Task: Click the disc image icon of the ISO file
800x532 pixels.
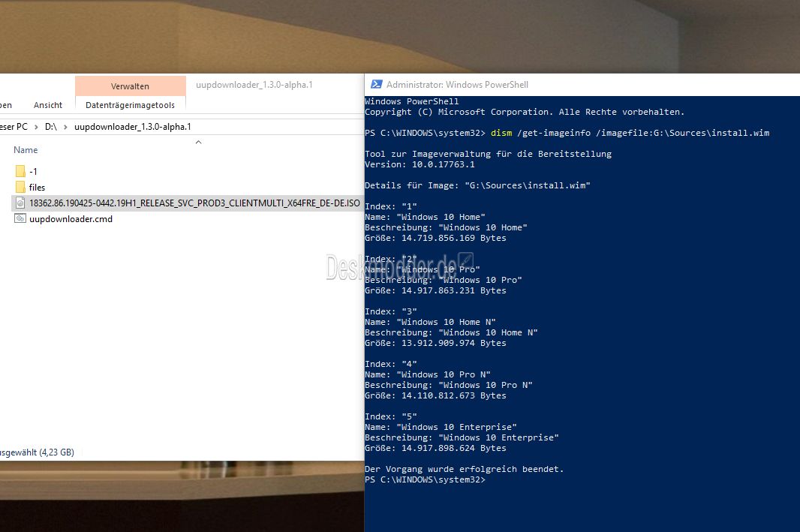Action: [x=20, y=203]
